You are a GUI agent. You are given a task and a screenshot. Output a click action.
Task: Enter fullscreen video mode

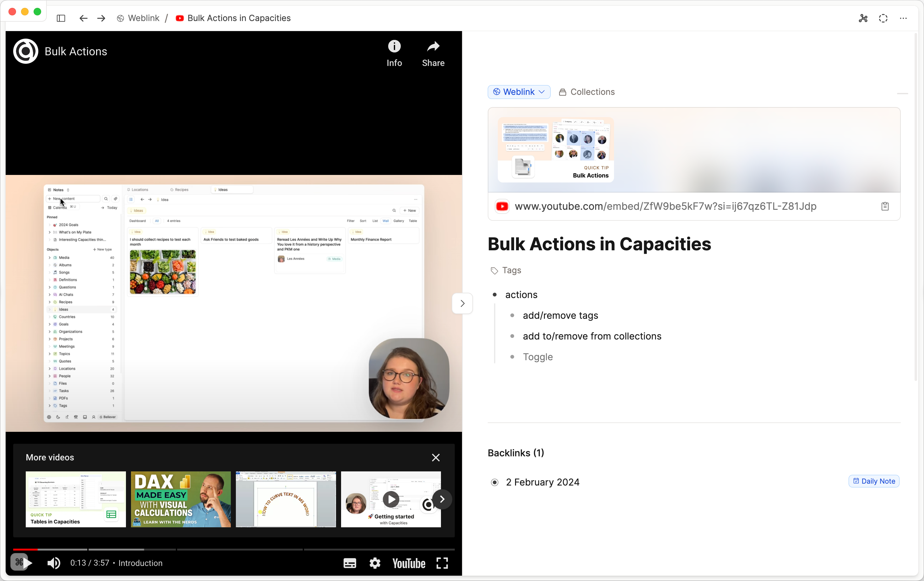(x=442, y=563)
